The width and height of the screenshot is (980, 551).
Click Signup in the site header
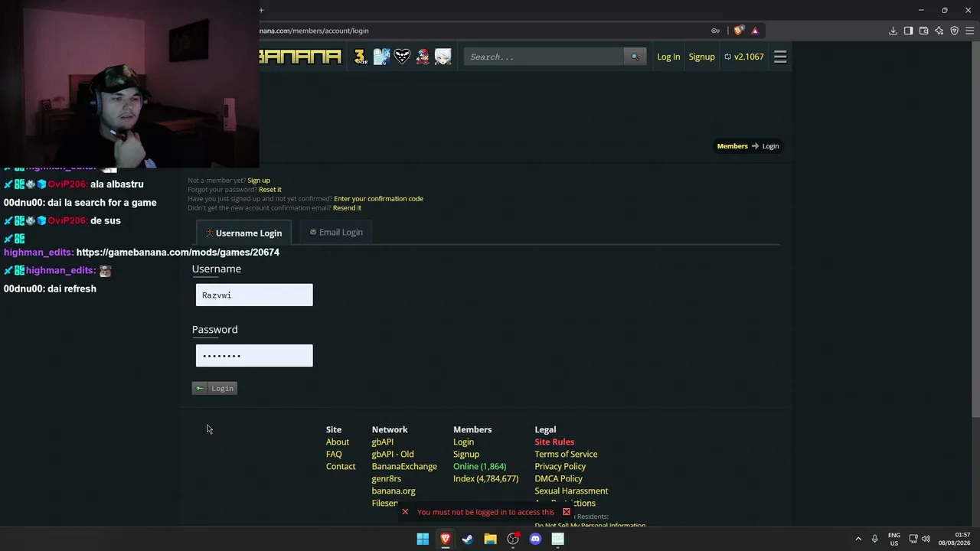701,57
